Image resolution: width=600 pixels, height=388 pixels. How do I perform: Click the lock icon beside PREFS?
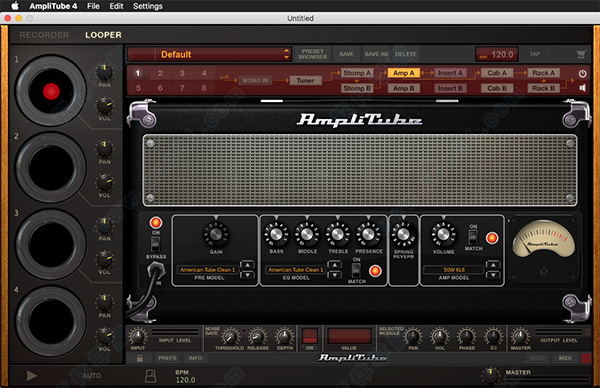pyautogui.click(x=140, y=358)
